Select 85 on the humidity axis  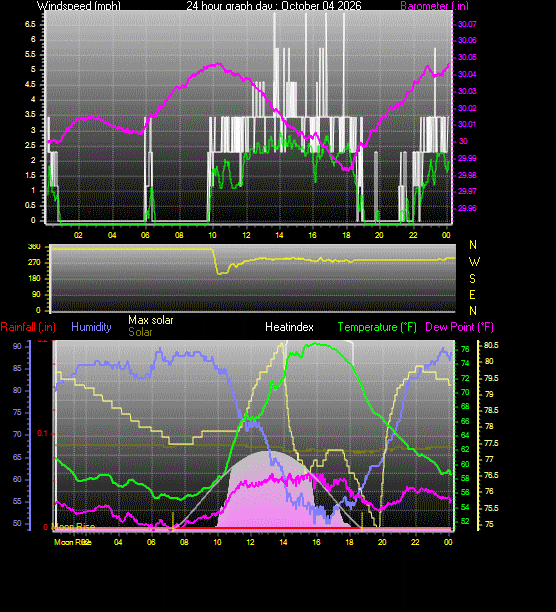[x=17, y=368]
